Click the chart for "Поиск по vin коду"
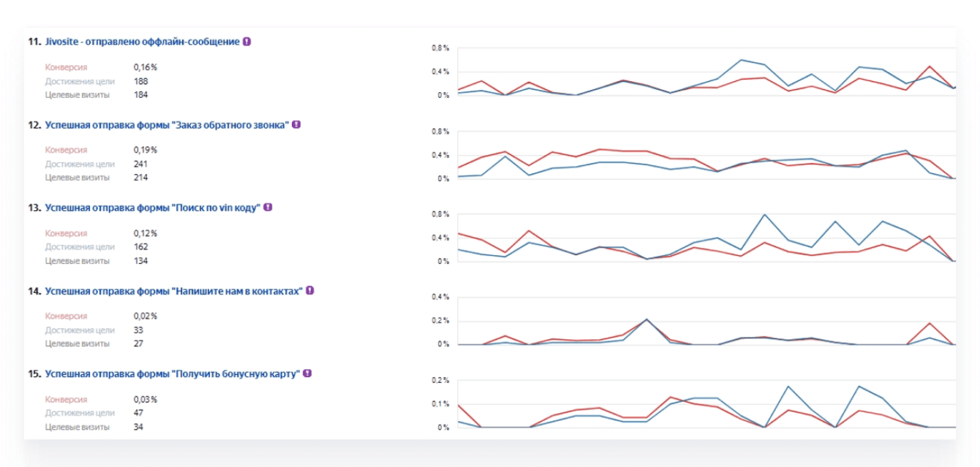 (706, 239)
